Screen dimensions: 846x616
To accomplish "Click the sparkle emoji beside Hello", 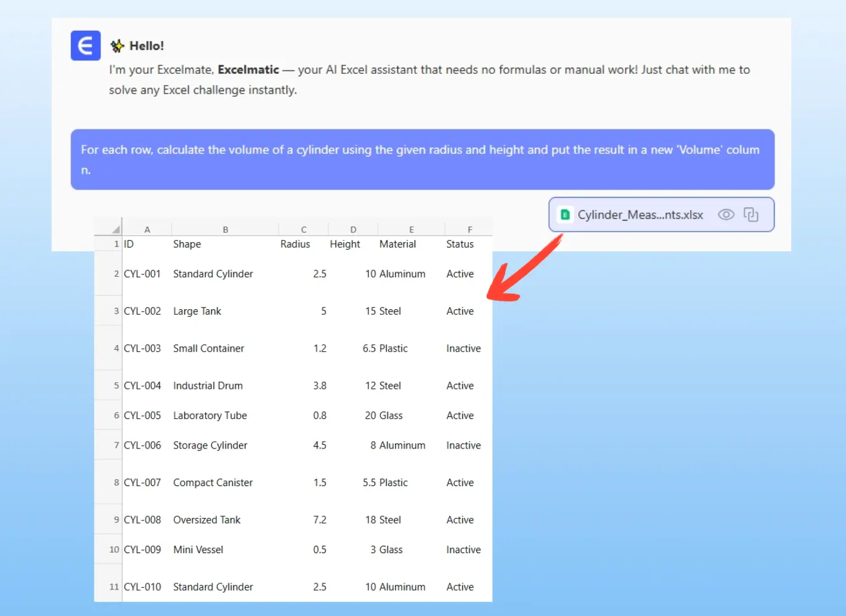I will coord(117,46).
